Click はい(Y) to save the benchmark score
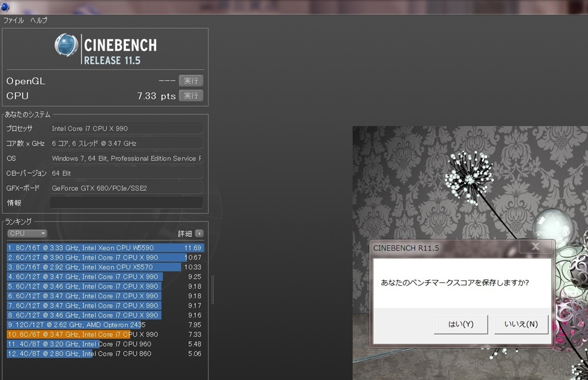The height and width of the screenshot is (380, 588). click(x=461, y=324)
